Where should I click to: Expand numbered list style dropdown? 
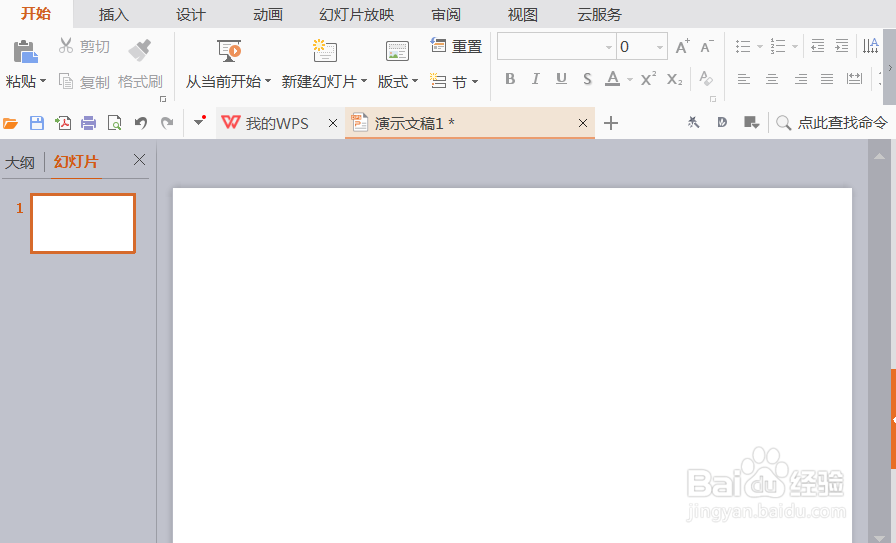click(x=795, y=46)
